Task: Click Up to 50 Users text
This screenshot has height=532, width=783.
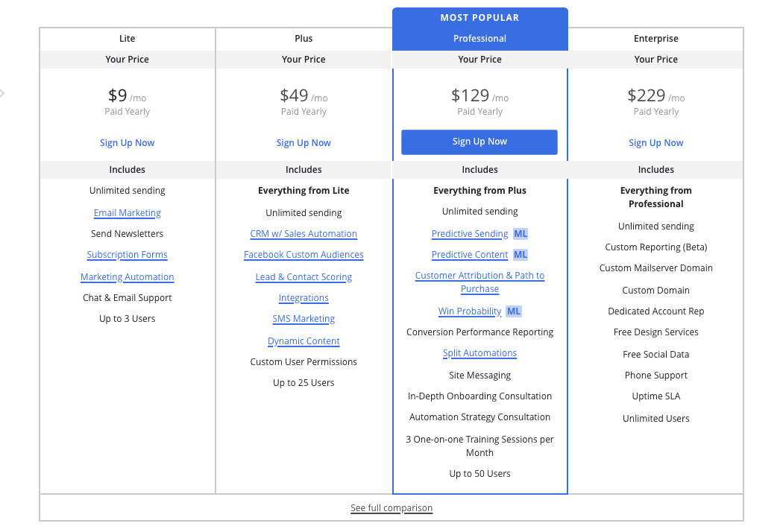Action: pyautogui.click(x=480, y=474)
